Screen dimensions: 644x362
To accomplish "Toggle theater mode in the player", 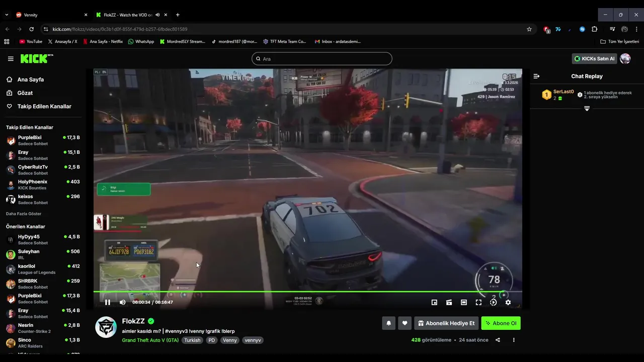I will [464, 302].
